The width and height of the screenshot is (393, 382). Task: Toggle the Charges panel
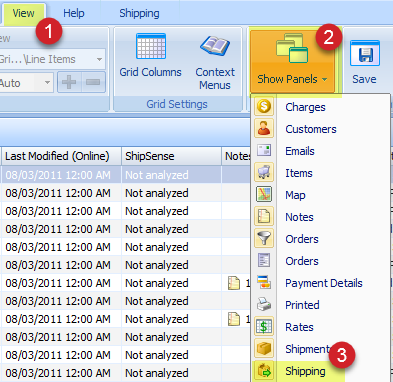(x=305, y=107)
